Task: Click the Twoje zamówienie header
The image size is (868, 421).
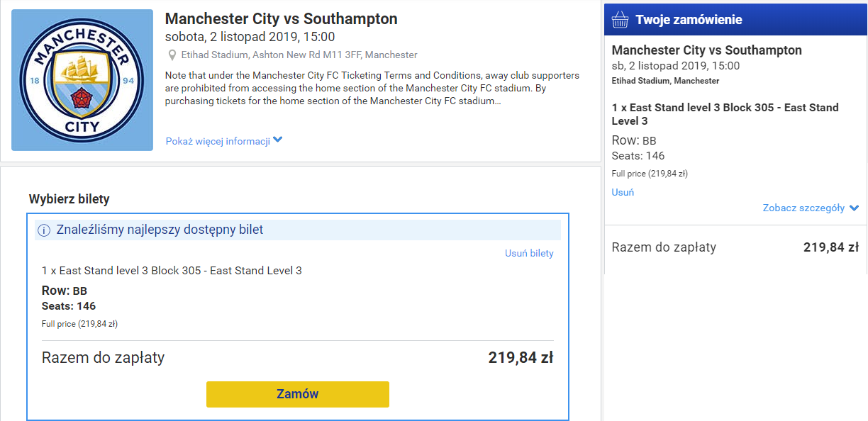Action: [689, 20]
